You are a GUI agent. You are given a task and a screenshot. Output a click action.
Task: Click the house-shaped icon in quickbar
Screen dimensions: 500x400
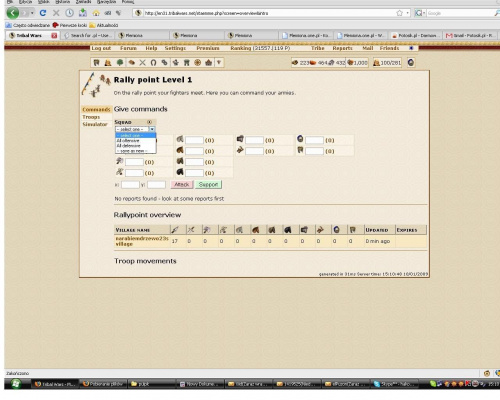209,62
